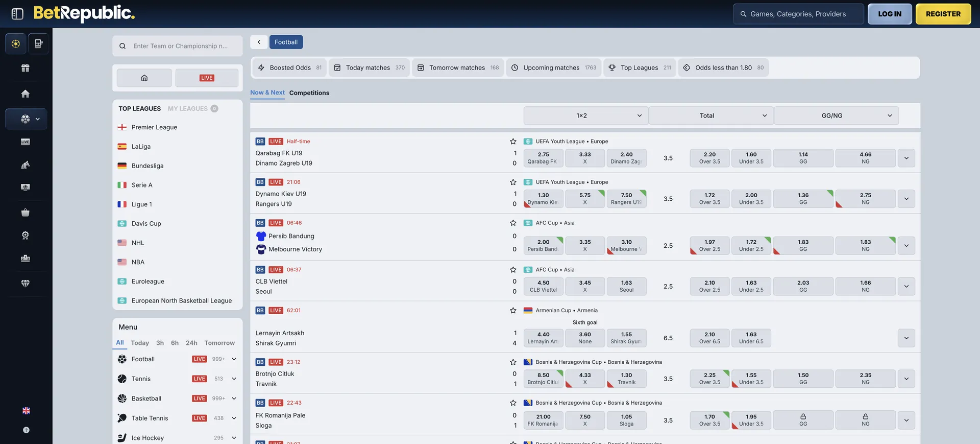
Task: Click the LOG IN button
Action: (x=890, y=14)
